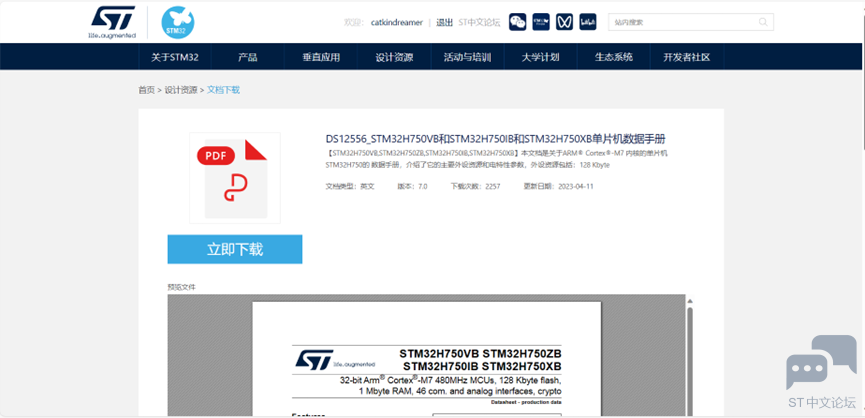
Task: Open the 设计资源 menu
Action: 394,57
